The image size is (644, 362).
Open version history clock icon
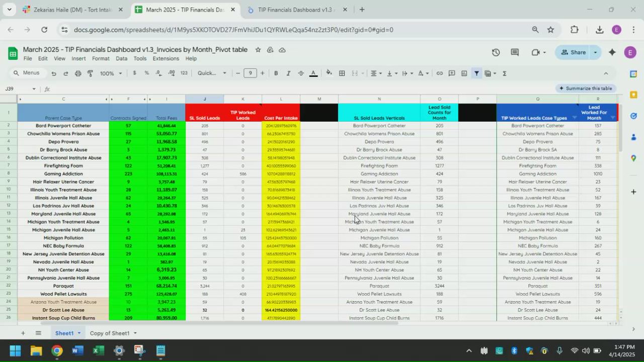coord(496,52)
